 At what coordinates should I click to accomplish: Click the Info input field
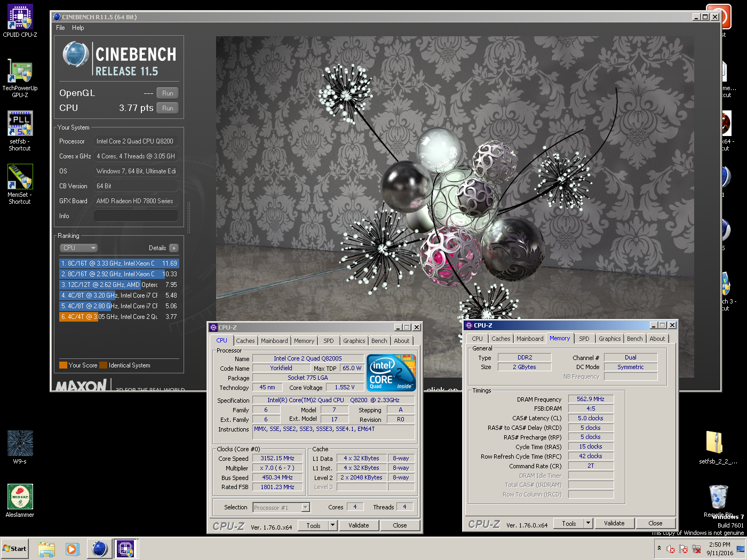[x=136, y=216]
